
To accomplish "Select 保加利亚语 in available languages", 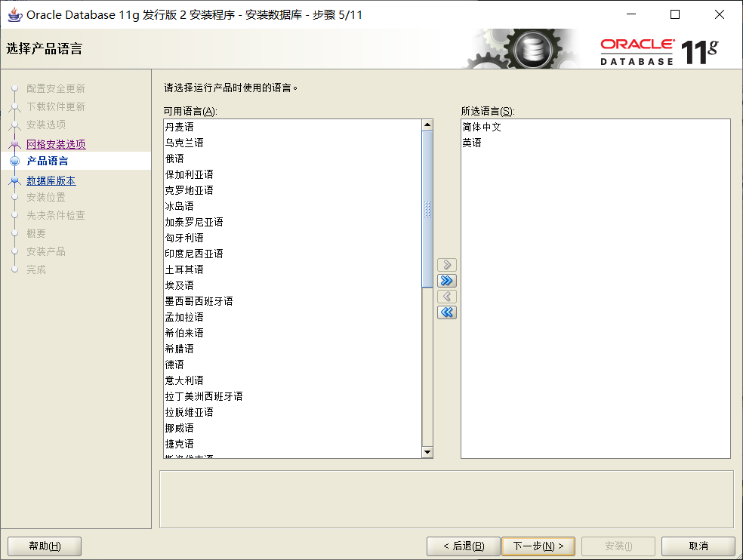I will click(292, 174).
